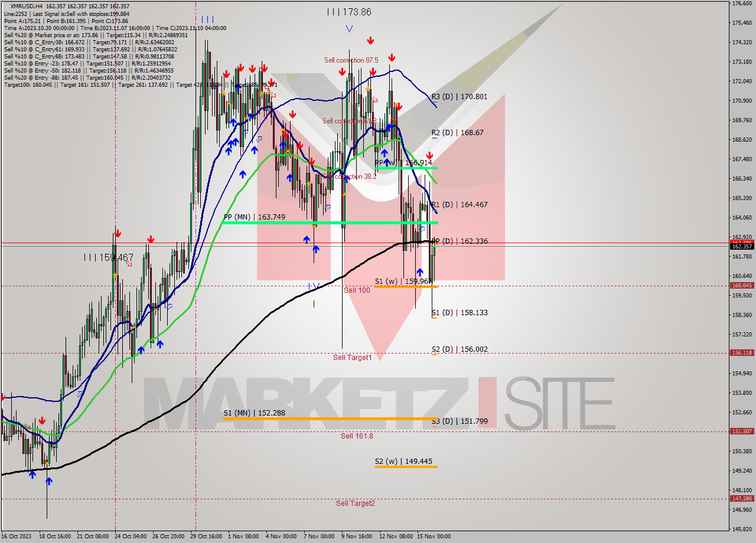
Task: Select the 'Sell %20 @ Entry -88: 187.45' line
Action: [x=87, y=77]
